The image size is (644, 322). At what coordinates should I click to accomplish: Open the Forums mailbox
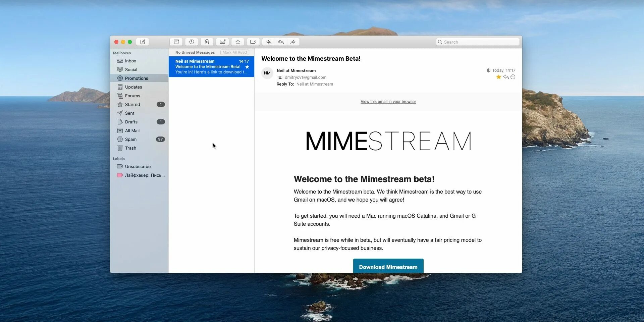coord(139,96)
